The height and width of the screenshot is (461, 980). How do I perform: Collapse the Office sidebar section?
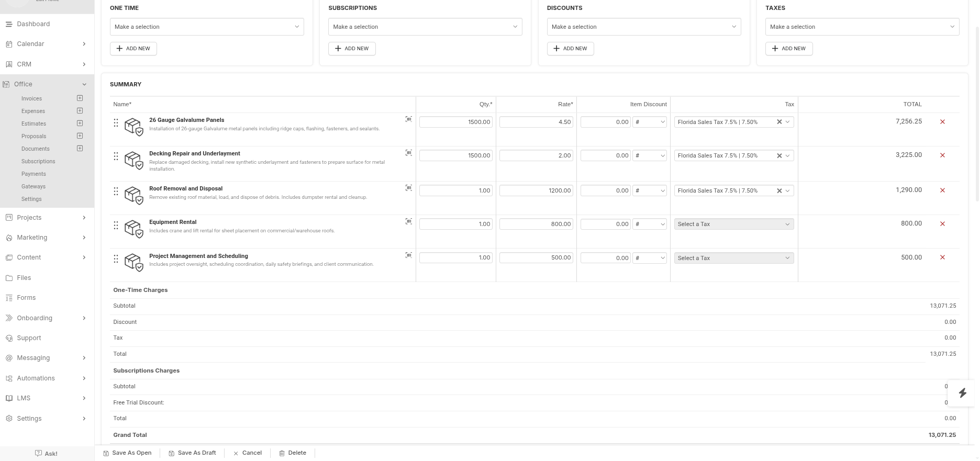point(84,84)
